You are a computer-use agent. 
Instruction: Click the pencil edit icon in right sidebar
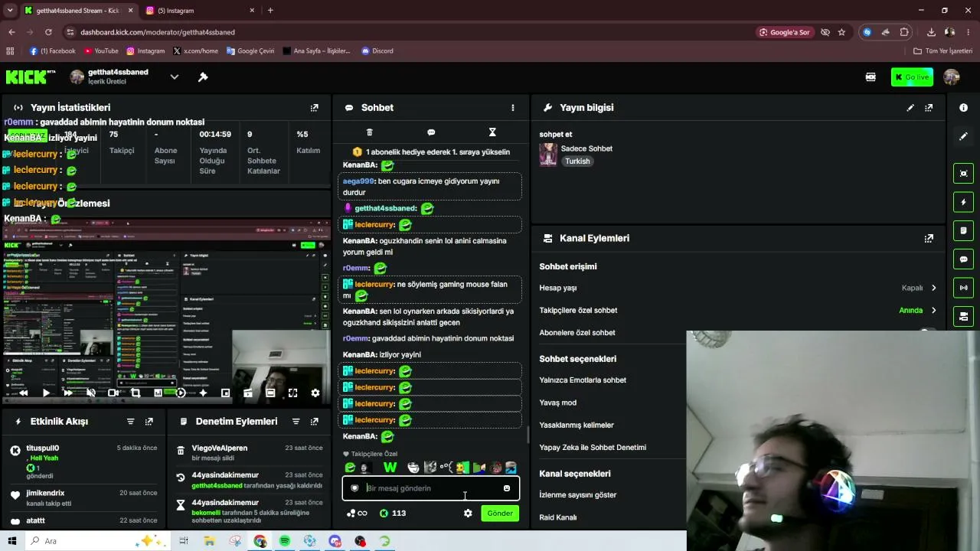(x=964, y=136)
